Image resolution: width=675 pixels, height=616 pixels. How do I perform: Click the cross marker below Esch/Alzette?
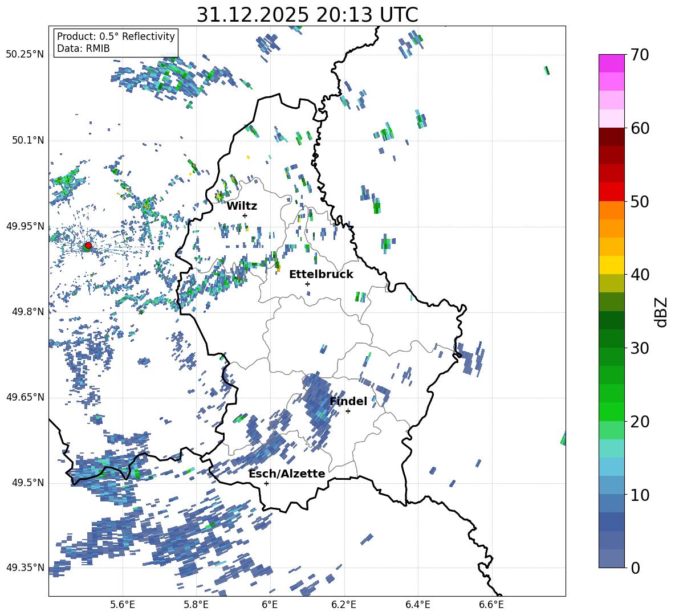pyautogui.click(x=266, y=483)
